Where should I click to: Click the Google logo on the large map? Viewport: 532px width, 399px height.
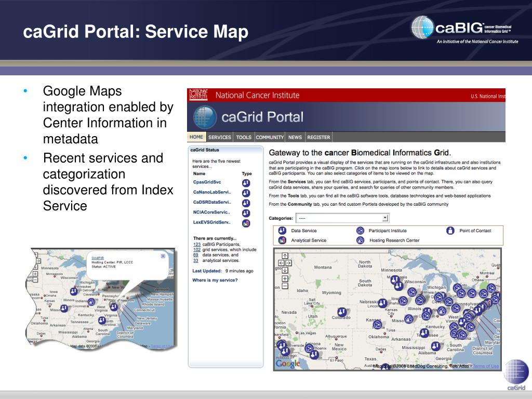[288, 364]
